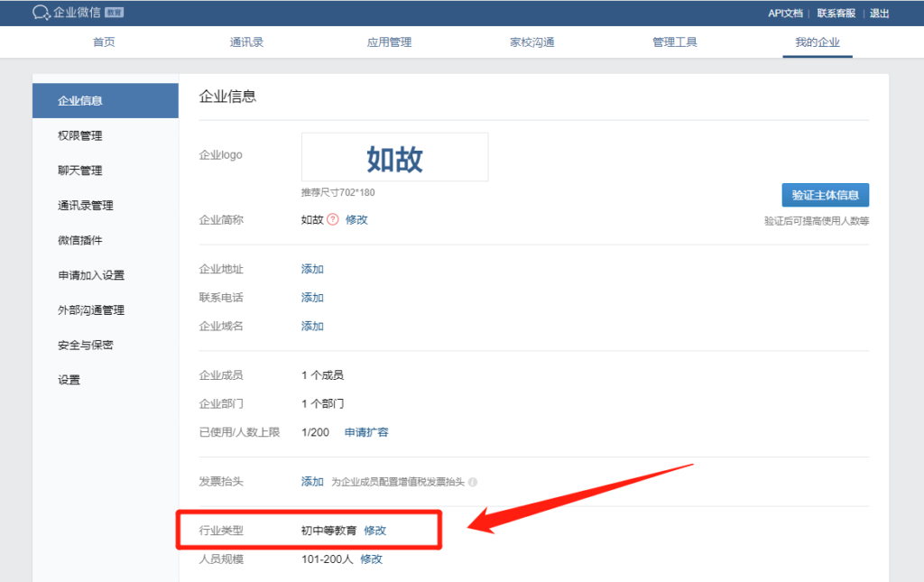This screenshot has height=582, width=924.
Task: Select the 管理工具 tab
Action: point(674,42)
